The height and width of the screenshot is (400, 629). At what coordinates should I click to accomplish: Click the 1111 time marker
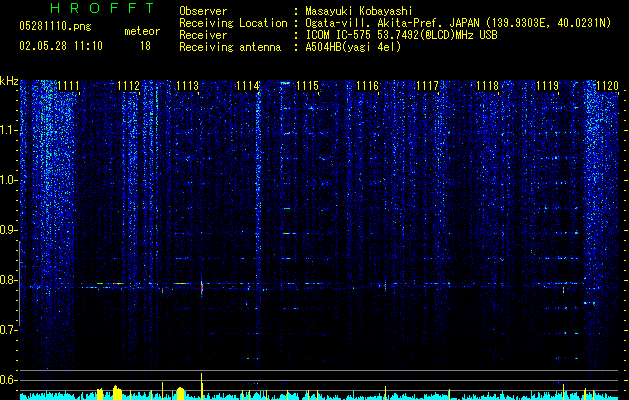pos(68,86)
